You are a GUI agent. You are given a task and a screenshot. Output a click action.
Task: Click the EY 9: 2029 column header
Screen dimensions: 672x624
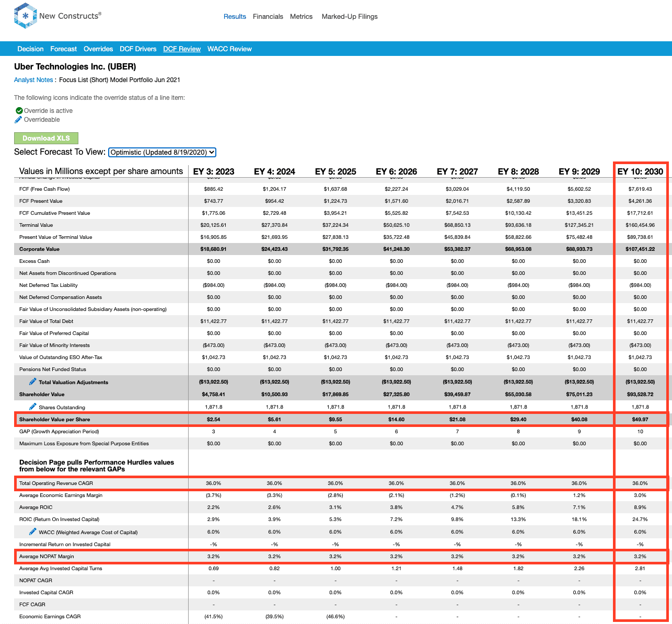tap(580, 171)
